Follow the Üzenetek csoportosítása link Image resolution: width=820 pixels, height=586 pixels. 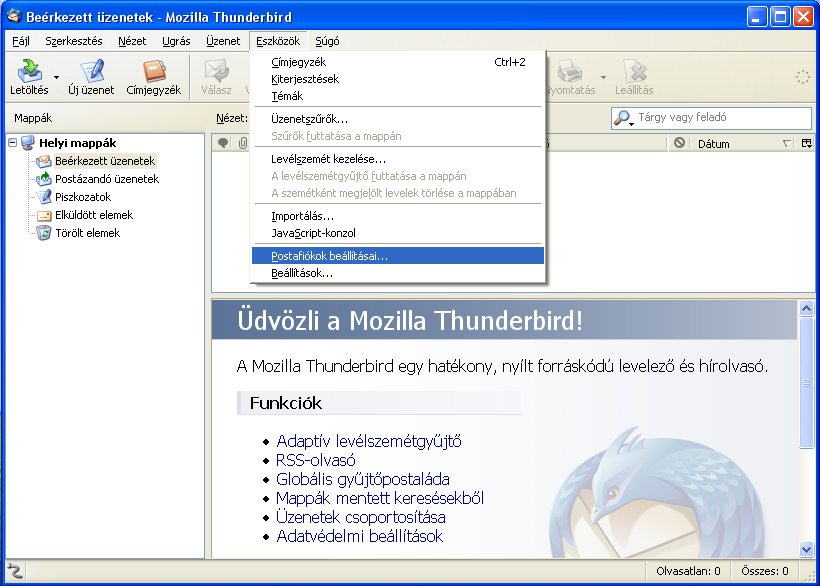[x=361, y=518]
